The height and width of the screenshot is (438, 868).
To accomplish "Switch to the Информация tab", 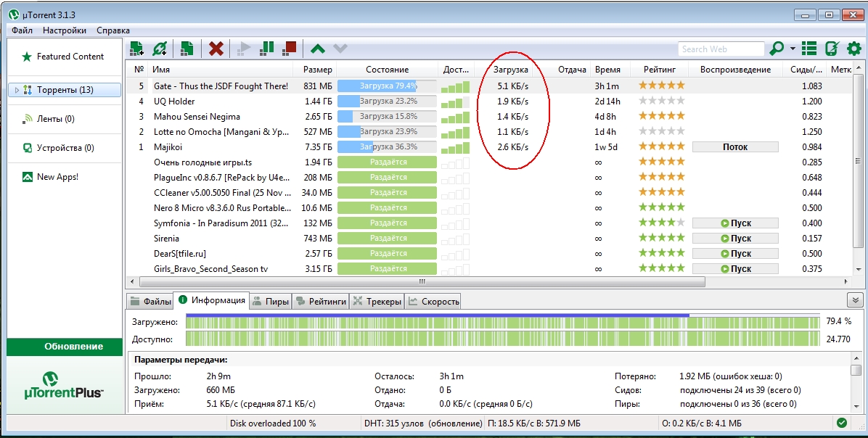I will coord(211,300).
